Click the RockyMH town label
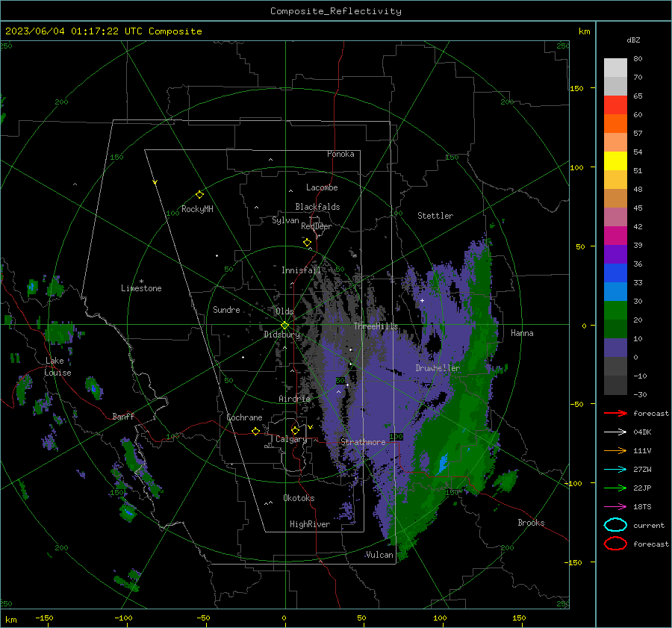This screenshot has width=672, height=628. 197,209
